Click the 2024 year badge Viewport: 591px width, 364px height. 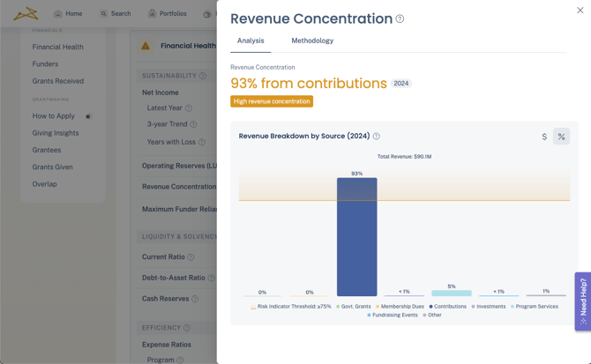[401, 84]
